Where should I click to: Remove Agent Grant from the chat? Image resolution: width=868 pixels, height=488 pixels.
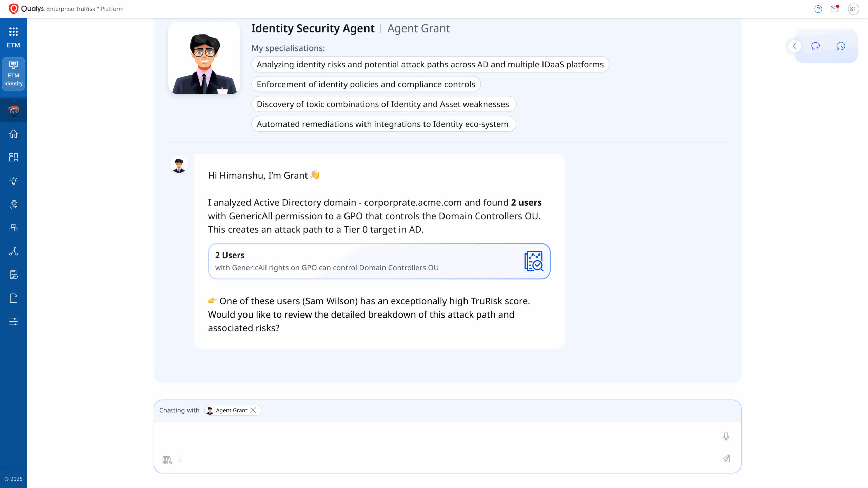pyautogui.click(x=253, y=410)
